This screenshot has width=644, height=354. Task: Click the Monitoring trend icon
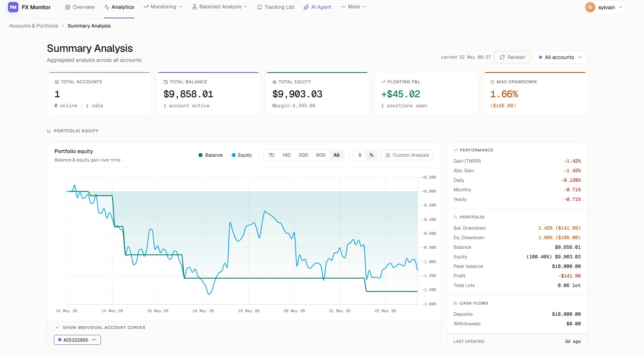click(x=146, y=7)
